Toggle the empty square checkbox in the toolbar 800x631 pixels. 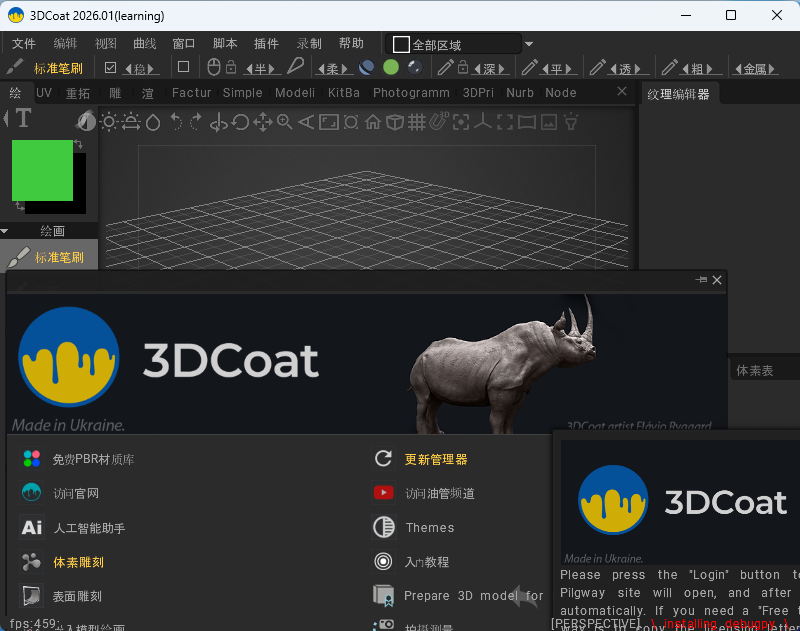pyautogui.click(x=183, y=68)
